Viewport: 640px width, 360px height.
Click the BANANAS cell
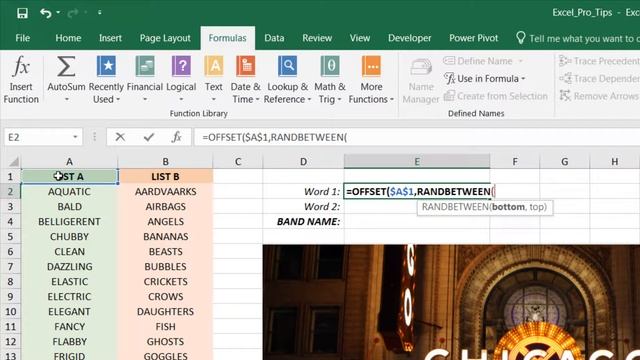165,237
